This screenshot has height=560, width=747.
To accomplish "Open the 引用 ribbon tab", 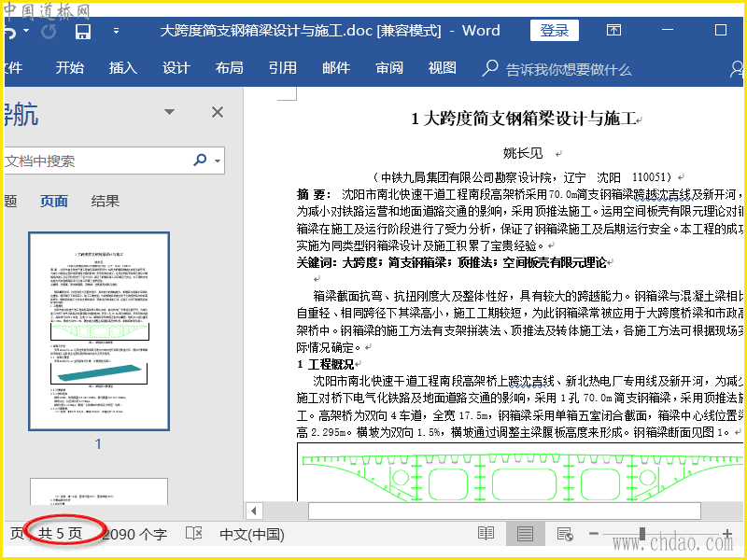I will pos(283,68).
